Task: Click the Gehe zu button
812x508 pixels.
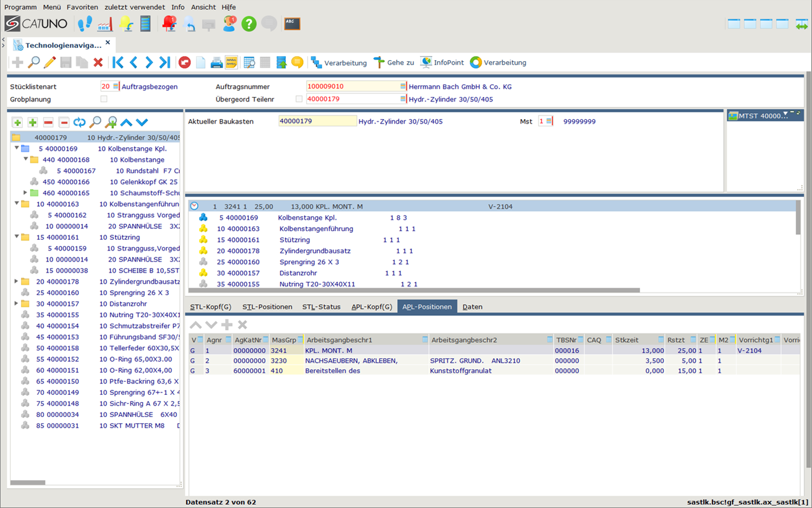Action: 394,63
